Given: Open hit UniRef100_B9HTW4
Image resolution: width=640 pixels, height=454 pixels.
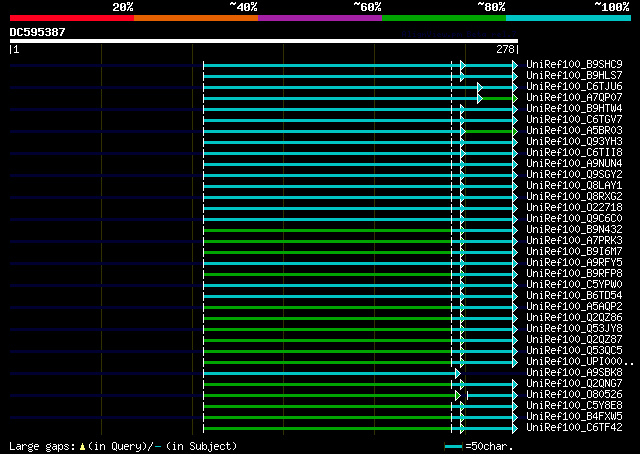Looking at the screenshot, I should [574, 109].
